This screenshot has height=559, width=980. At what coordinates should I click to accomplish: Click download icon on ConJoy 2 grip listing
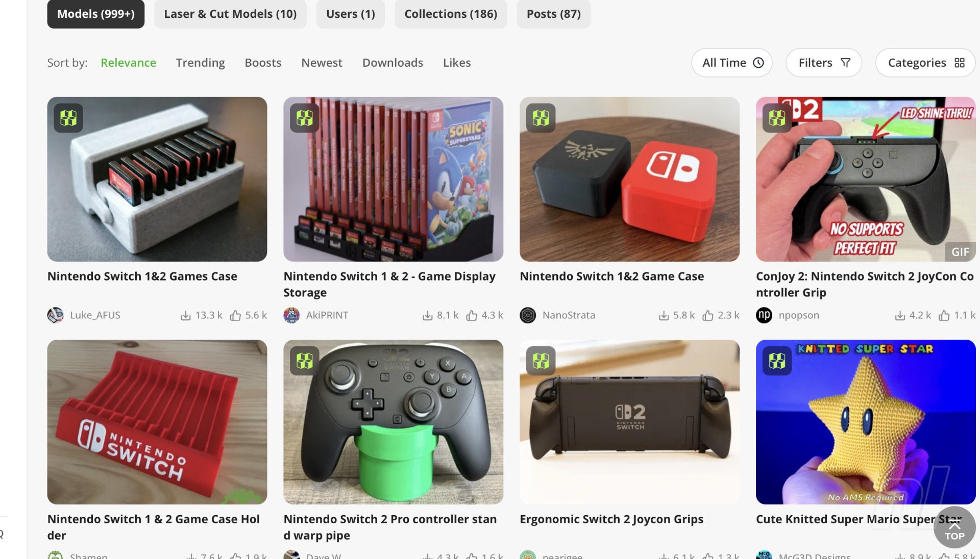900,316
